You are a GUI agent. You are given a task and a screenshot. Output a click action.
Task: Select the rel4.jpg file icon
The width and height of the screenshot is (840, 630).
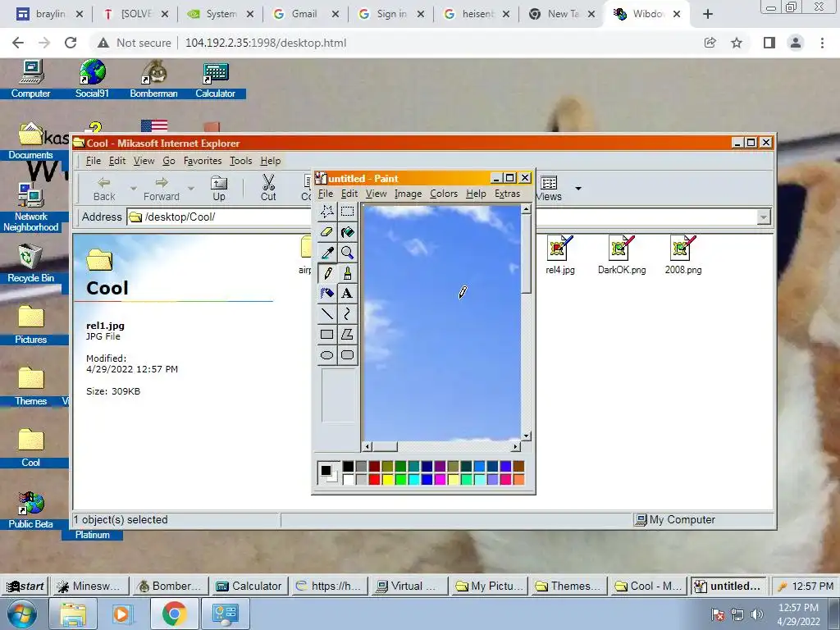(x=559, y=255)
